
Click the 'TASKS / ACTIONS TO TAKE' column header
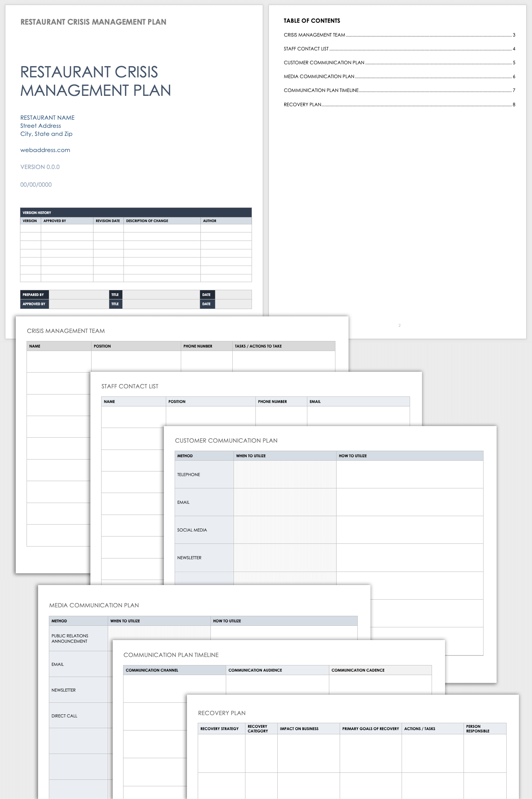click(x=284, y=346)
